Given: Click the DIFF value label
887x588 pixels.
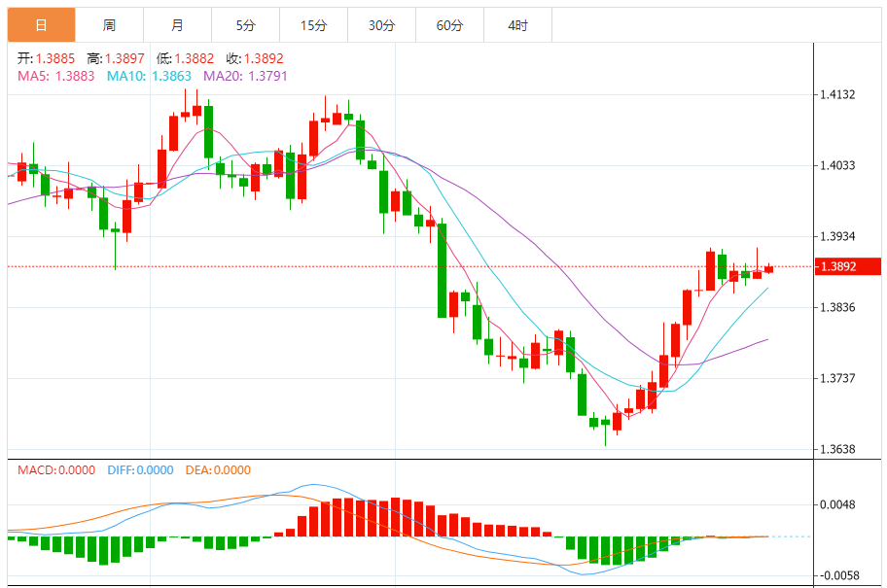Looking at the screenshot, I should point(140,470).
